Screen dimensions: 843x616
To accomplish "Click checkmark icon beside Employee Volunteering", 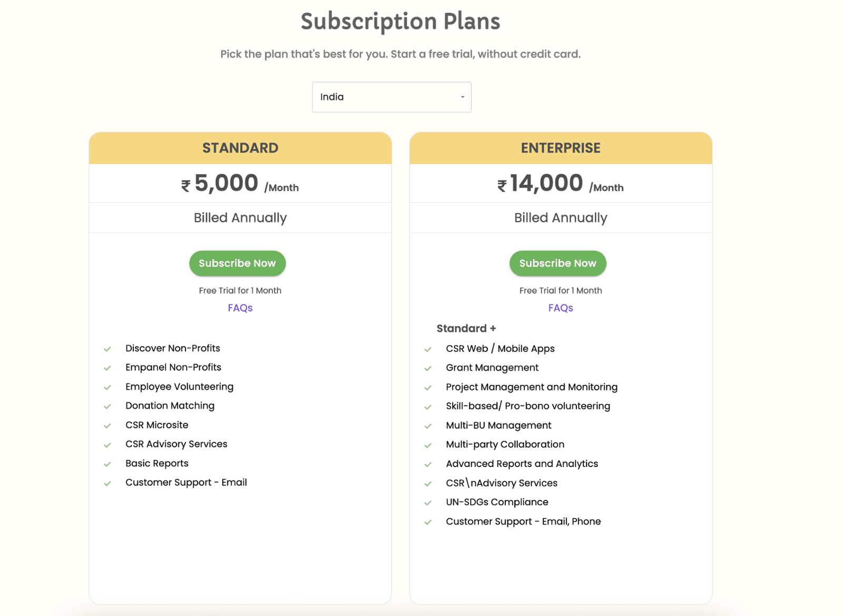I will point(107,388).
